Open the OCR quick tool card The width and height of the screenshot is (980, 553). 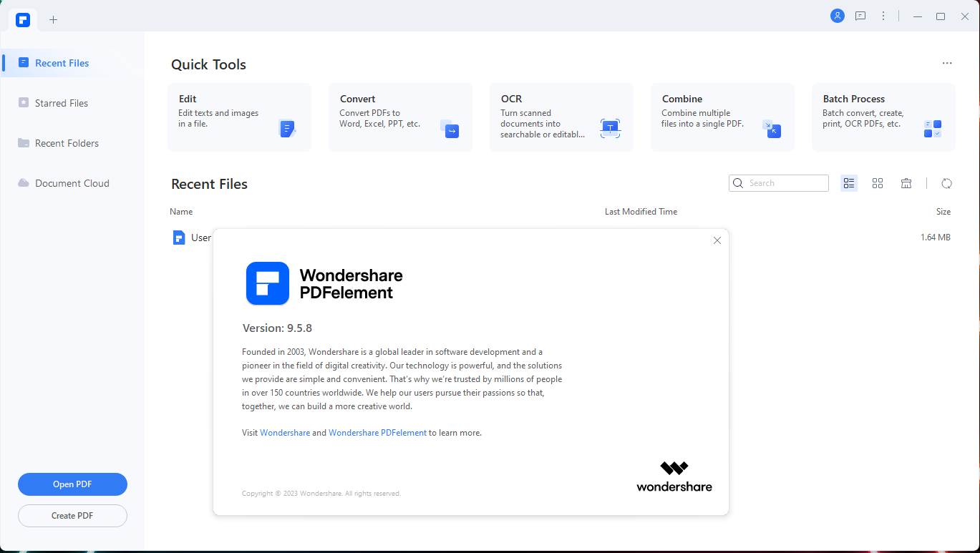(x=561, y=117)
